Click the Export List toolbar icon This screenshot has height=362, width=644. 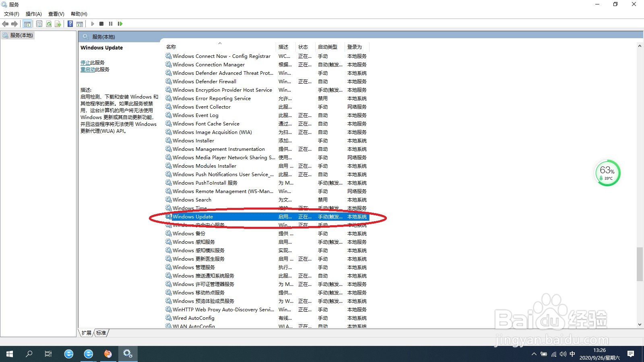58,24
